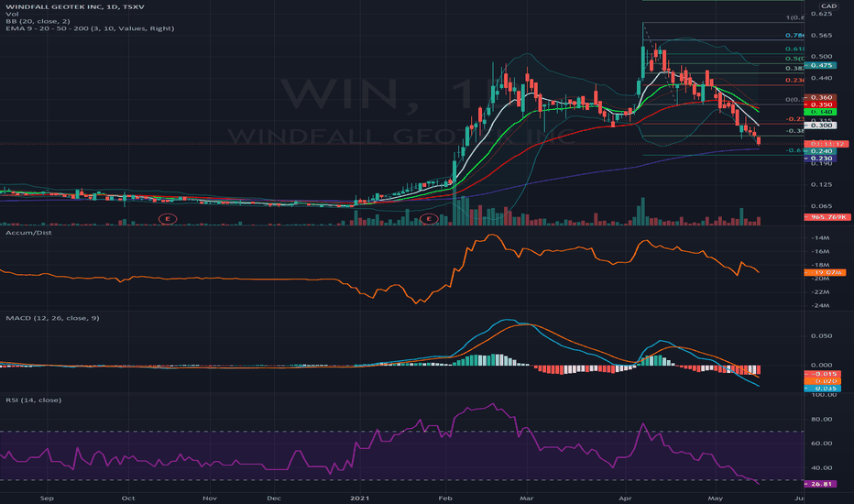
Task: Click the 965.769K volume value label
Action: [827, 217]
